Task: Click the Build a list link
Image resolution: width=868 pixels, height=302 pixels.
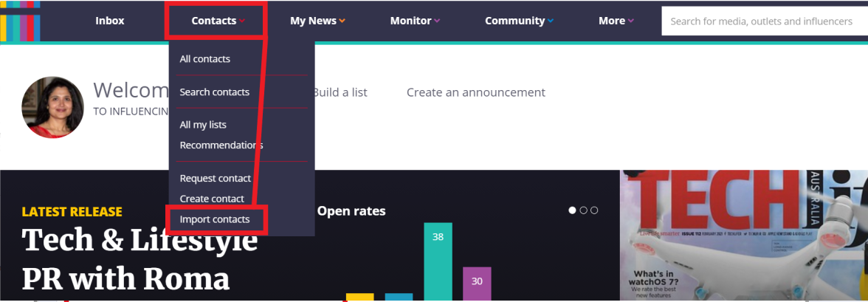Action: point(340,92)
